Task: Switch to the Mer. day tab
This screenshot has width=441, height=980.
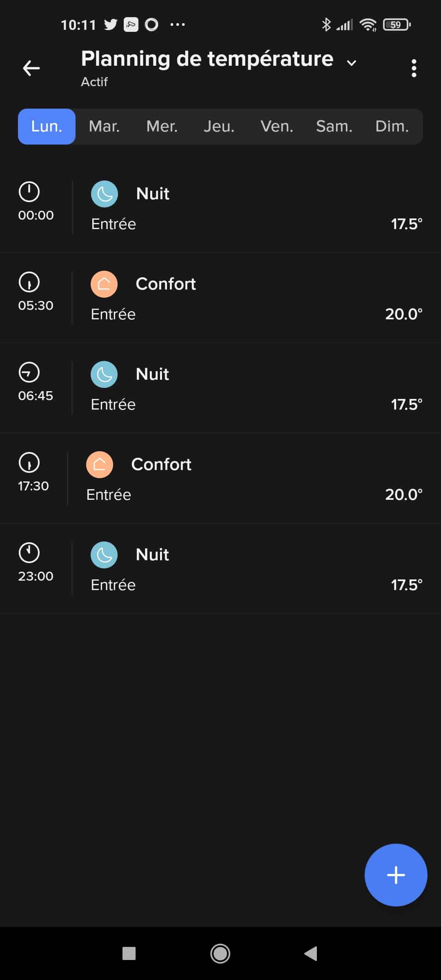Action: (x=162, y=127)
